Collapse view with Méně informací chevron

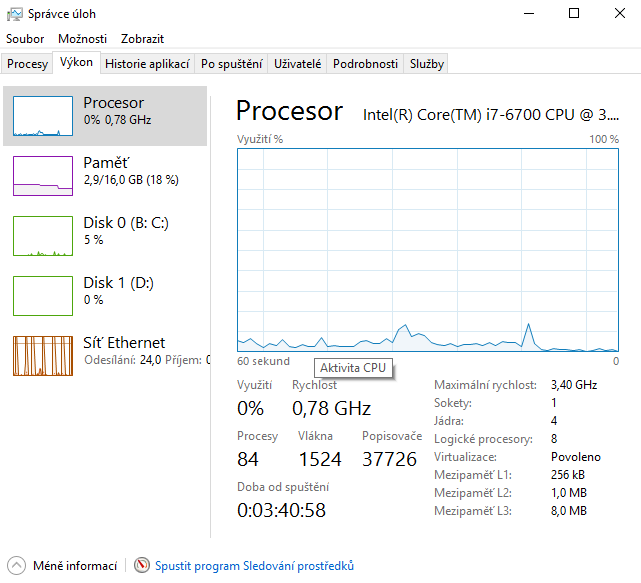point(15,566)
